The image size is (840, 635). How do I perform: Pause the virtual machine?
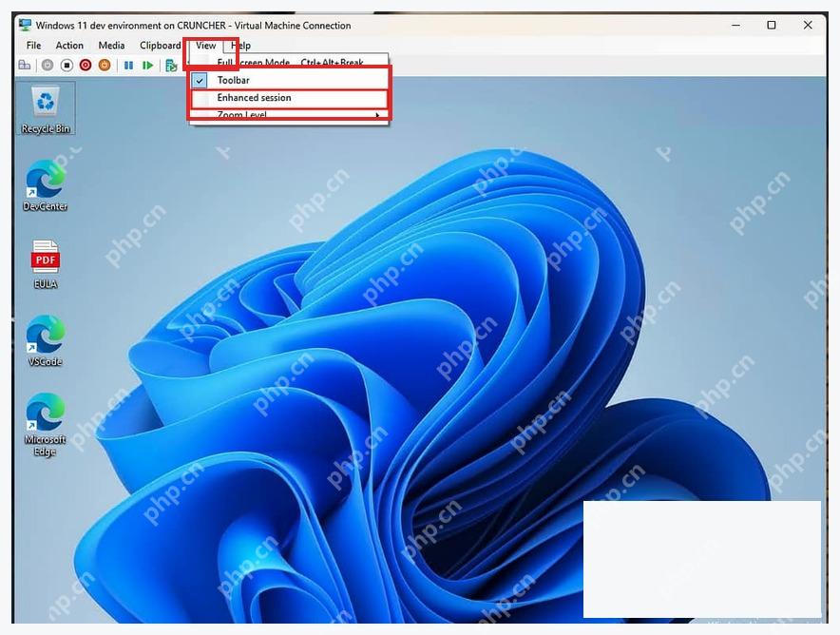pyautogui.click(x=128, y=65)
